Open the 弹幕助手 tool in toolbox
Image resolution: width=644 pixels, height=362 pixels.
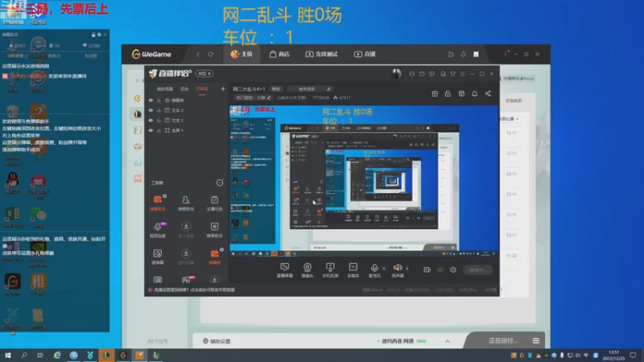[x=158, y=203]
